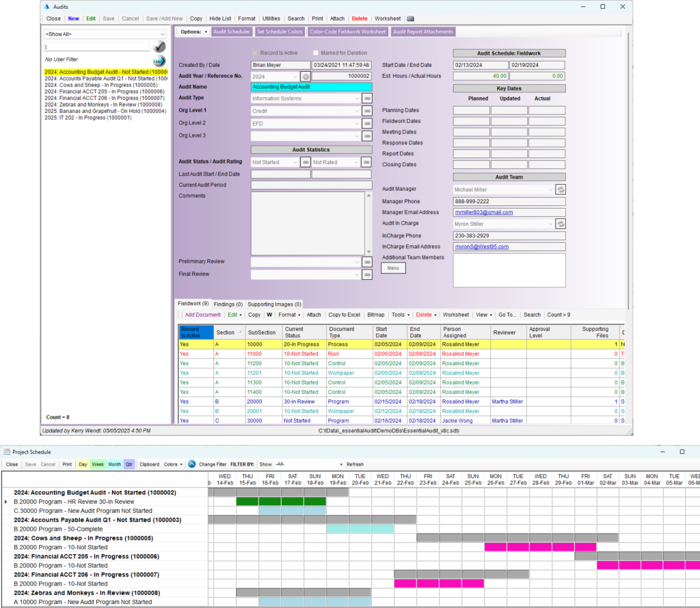Click row indicator arrow for B.20000 HR Review
The image size is (700, 608).
(5, 502)
